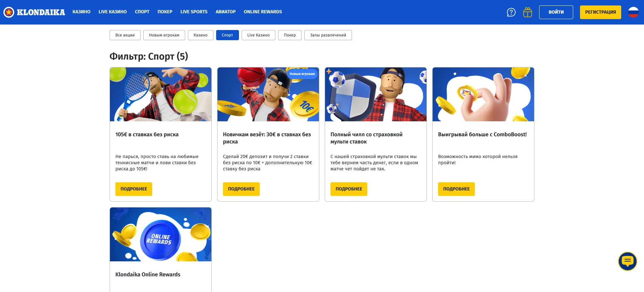Select the 'Новым игрокам' filter

point(164,35)
